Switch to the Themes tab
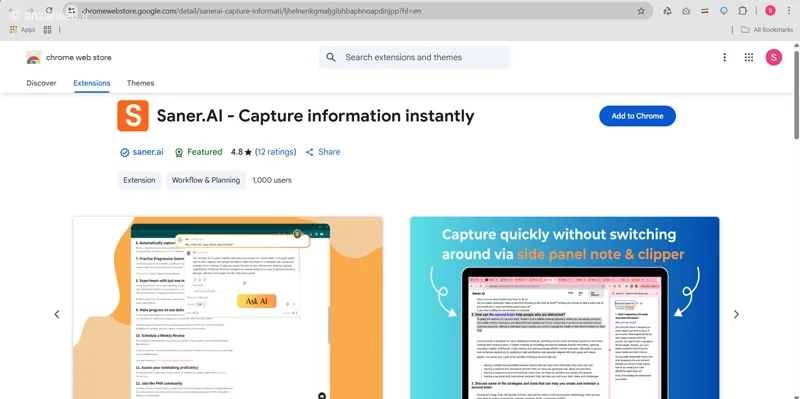 pyautogui.click(x=140, y=83)
